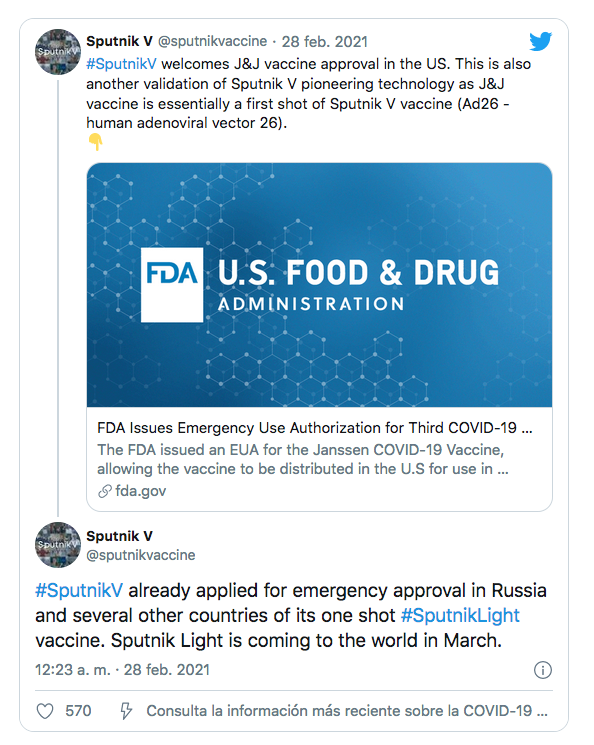Image resolution: width=594 pixels, height=745 pixels.
Task: Open the #SputnikV hashtag in first tweet
Action: pos(121,64)
